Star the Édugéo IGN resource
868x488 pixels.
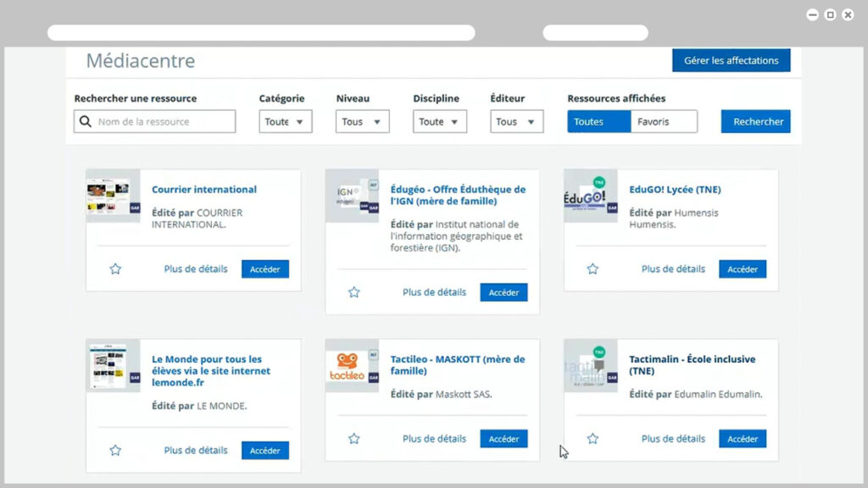coord(353,292)
